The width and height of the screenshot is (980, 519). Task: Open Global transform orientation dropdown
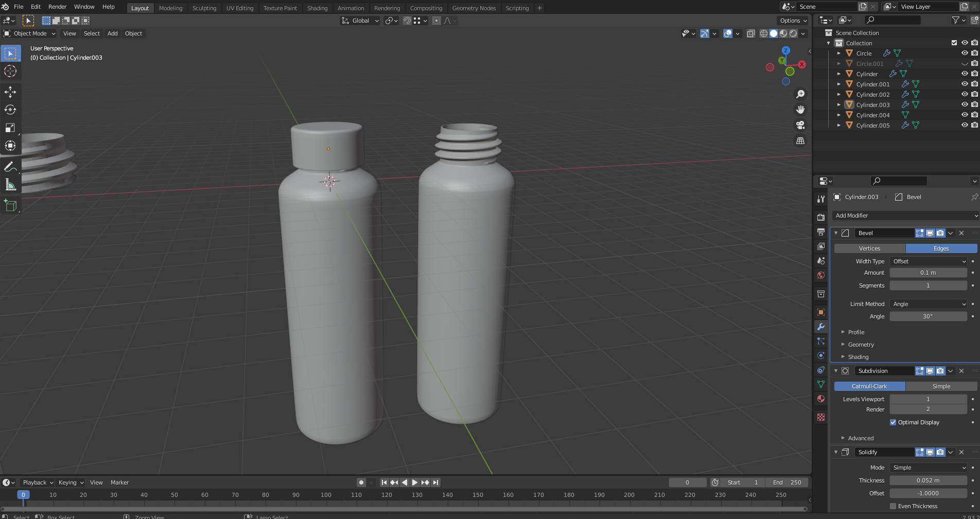coord(360,21)
